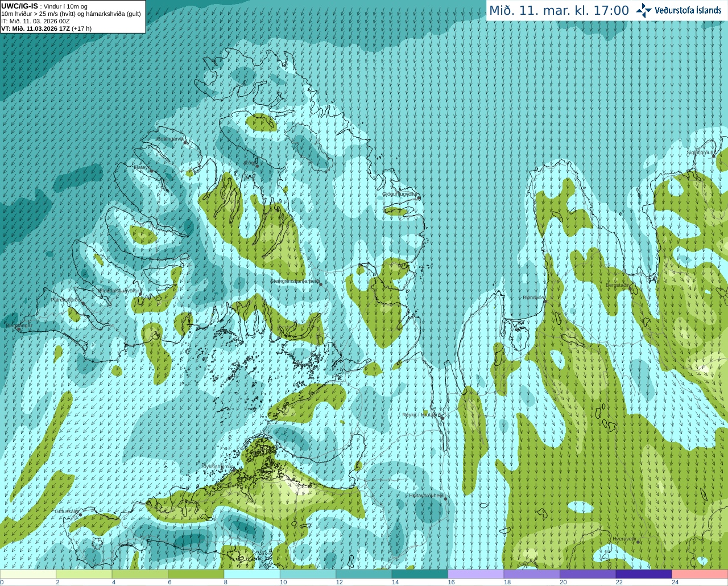This screenshot has width=728, height=586.
Task: Select the date text Mið. 11. mar. kl. 17:00
Action: pyautogui.click(x=559, y=10)
